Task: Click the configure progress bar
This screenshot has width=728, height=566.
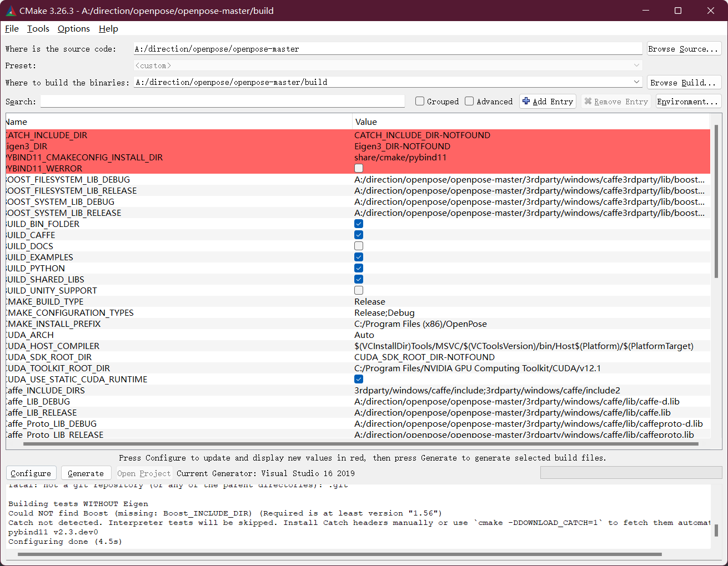Action: click(x=631, y=473)
